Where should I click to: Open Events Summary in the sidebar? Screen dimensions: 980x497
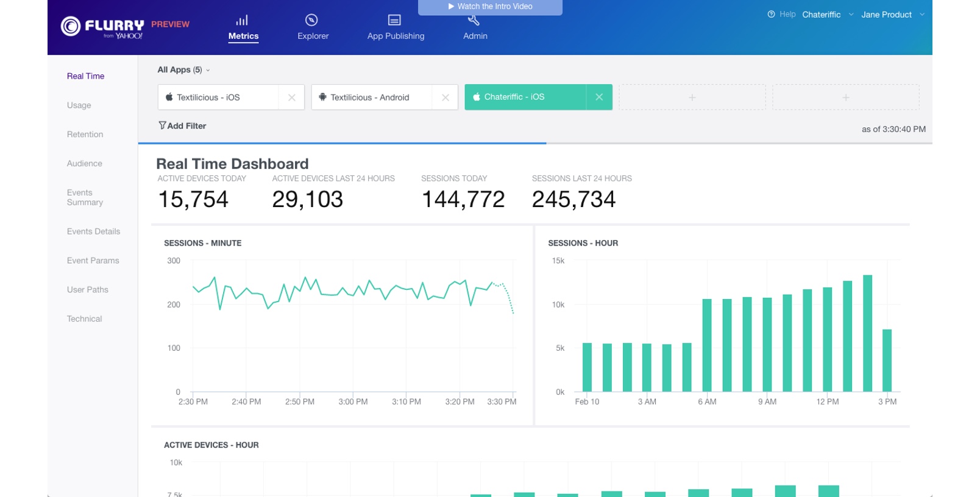[85, 197]
